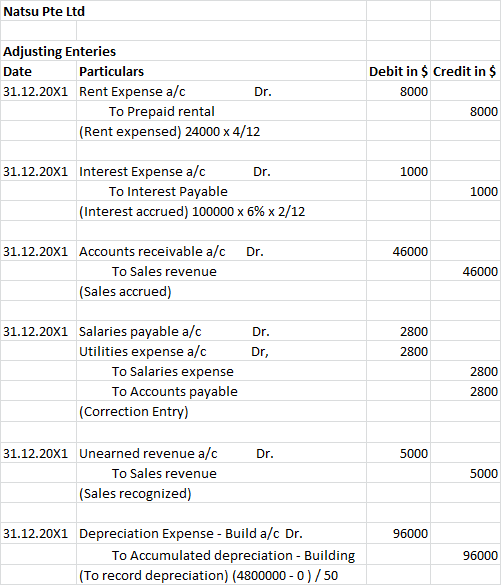Click the Debit in $ header cell
The height and width of the screenshot is (585, 501).
tap(398, 71)
